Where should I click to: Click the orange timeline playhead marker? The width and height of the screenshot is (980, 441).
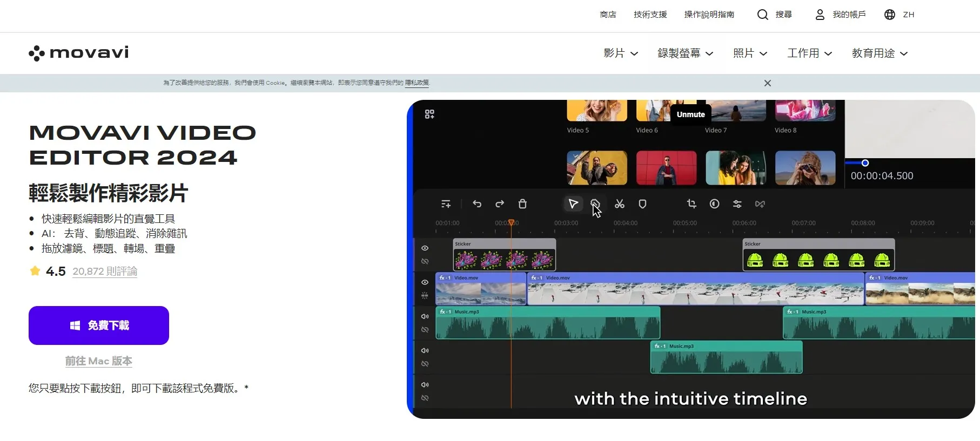pos(511,222)
